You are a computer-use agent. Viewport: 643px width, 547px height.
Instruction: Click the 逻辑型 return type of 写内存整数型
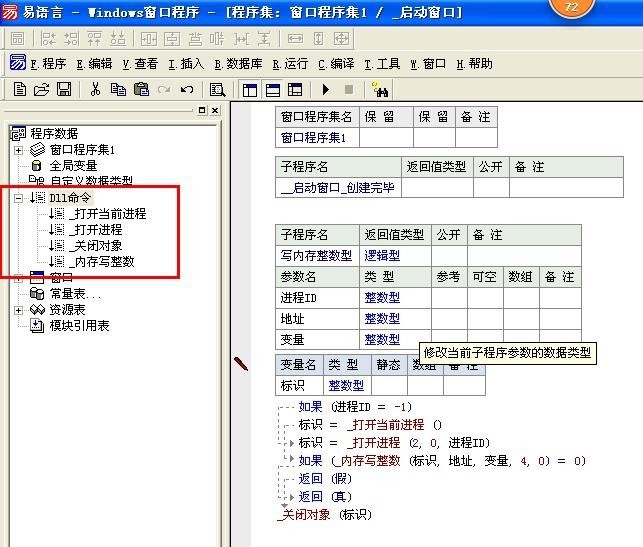pos(382,255)
